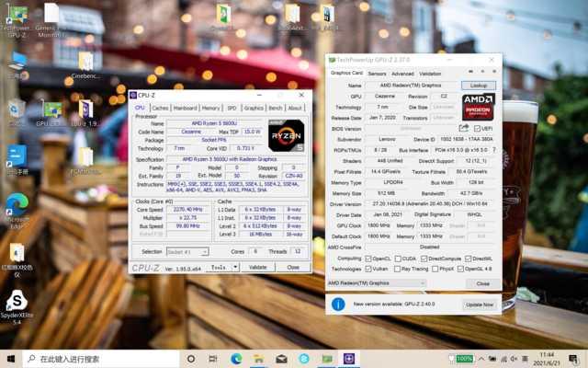
Task: Open the Cinebench folder on the desktop
Action: click(85, 65)
